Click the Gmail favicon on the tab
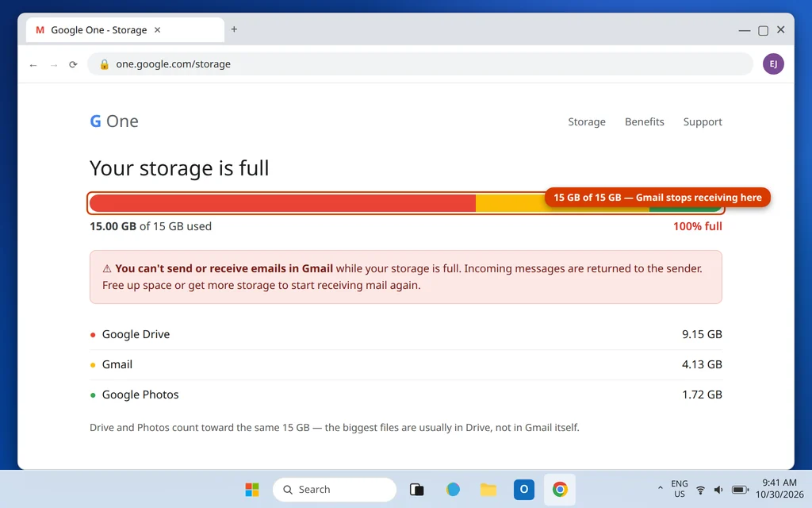Viewport: 812px width, 508px height. pos(40,30)
